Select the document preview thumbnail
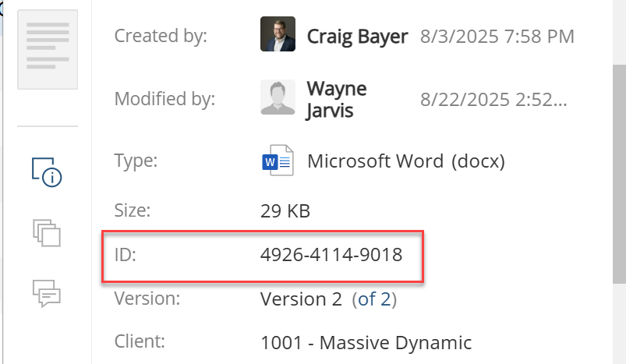Screen dimensions: 626x364 coord(48,50)
